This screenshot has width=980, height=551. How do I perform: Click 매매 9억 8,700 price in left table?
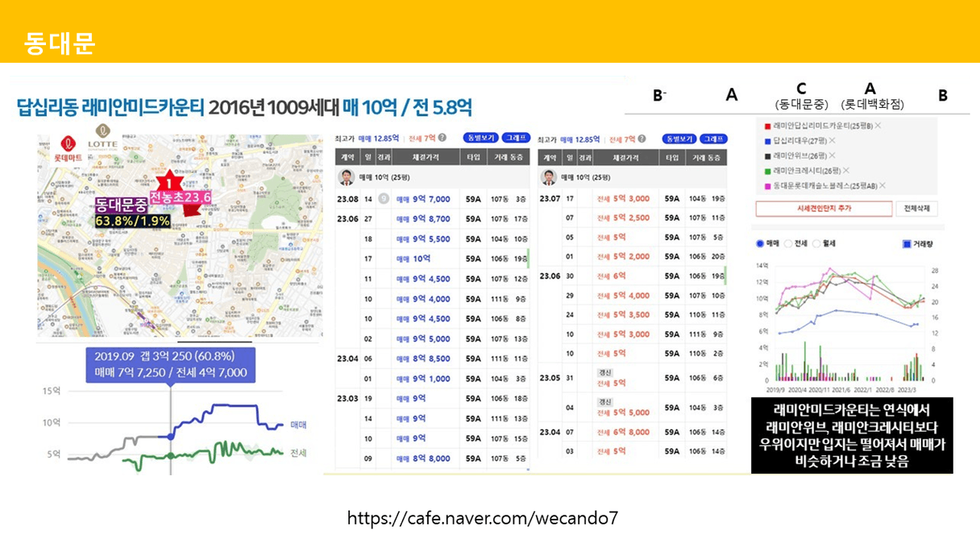pos(423,218)
